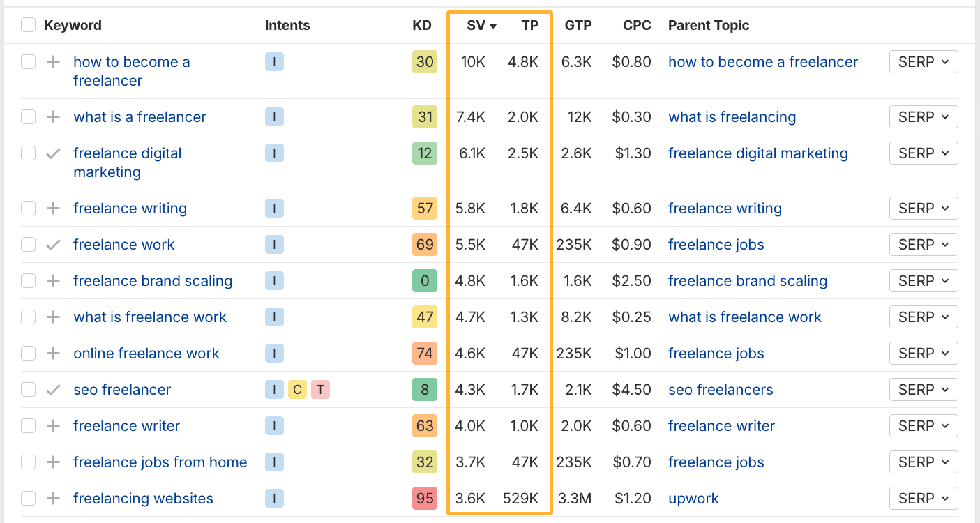This screenshot has width=980, height=523.
Task: Open the SERP dropdown for "how to become a freelancer"
Action: pos(924,61)
